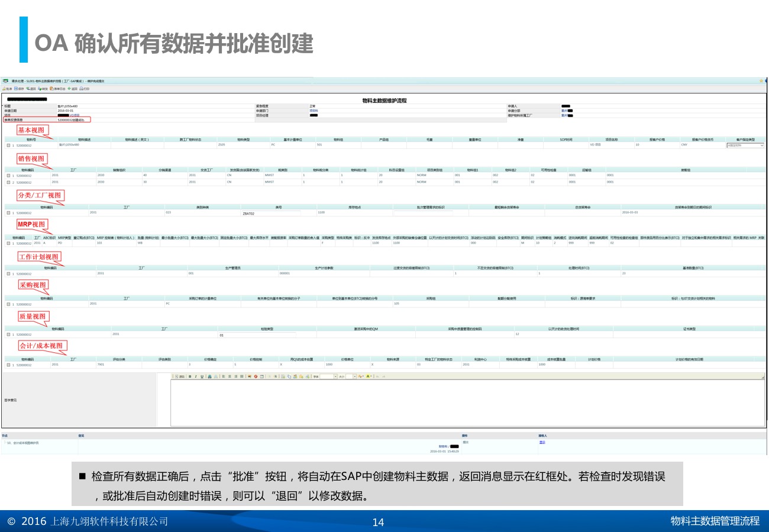The image size is (769, 532).
Task: Click the 返回 (Back) toolbar item
Action: click(x=72, y=89)
